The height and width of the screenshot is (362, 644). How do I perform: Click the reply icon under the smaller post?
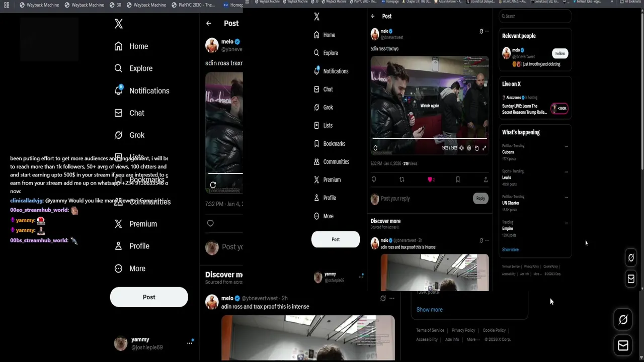click(374, 179)
